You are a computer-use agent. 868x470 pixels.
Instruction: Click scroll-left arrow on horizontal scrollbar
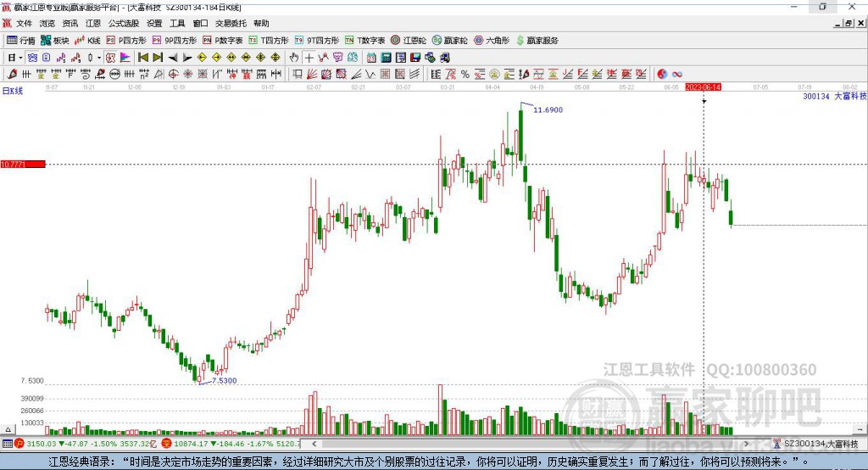[x=314, y=444]
